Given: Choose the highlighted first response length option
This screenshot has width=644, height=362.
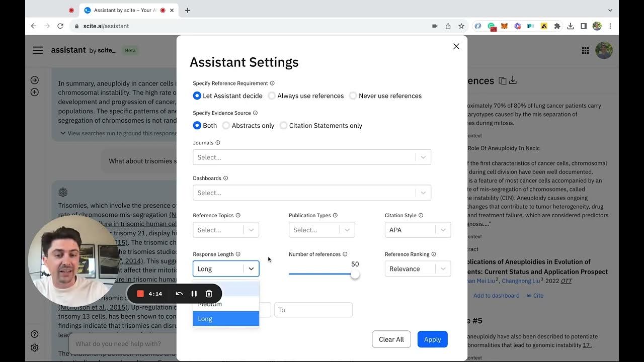Looking at the screenshot, I should pyautogui.click(x=226, y=289).
